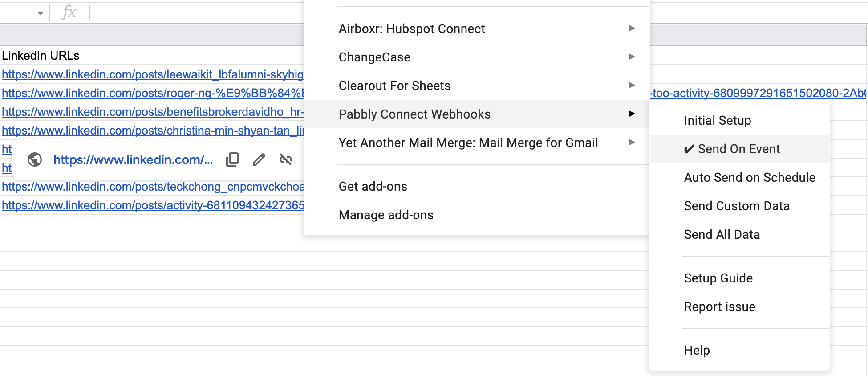Image resolution: width=868 pixels, height=376 pixels.
Task: Open the benefitsbrokerdavidho LinkedIn post link
Action: tap(153, 112)
